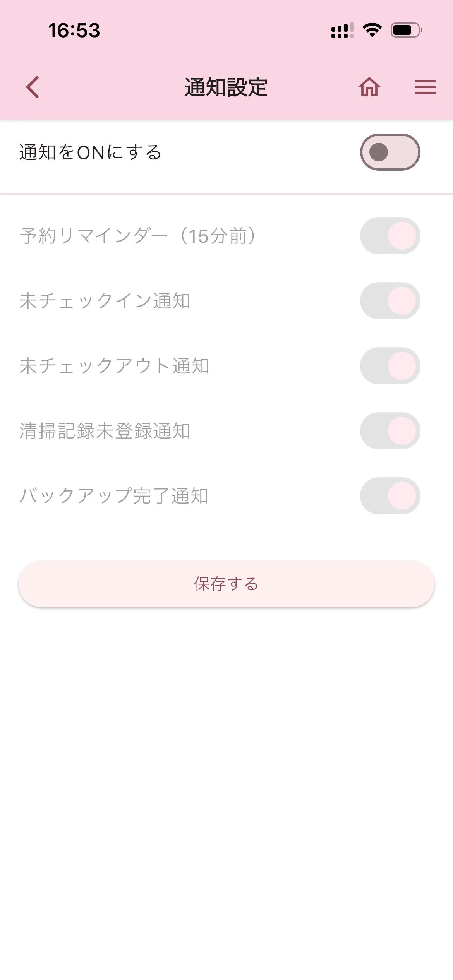Tap the battery indicator icon

tap(406, 30)
